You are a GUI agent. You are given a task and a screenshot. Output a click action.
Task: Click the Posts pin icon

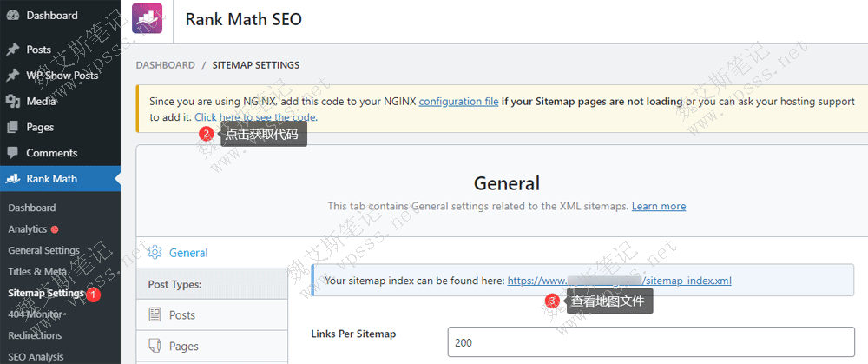pyautogui.click(x=13, y=50)
